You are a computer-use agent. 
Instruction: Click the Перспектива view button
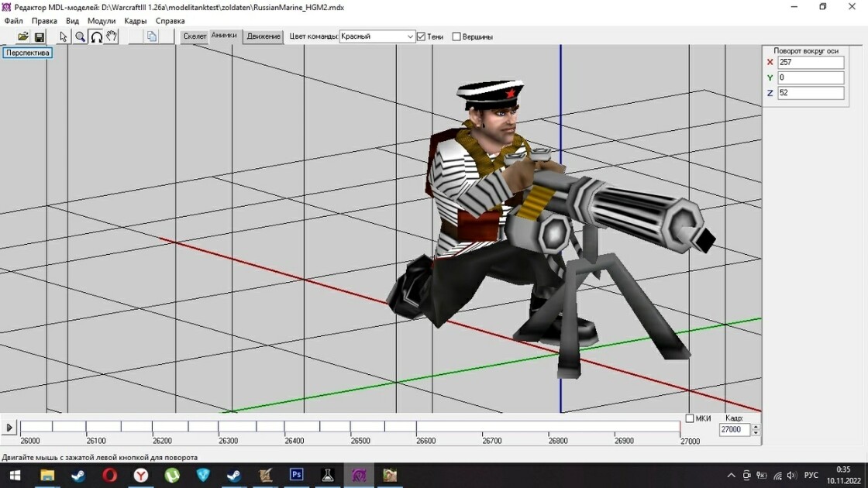pyautogui.click(x=27, y=53)
